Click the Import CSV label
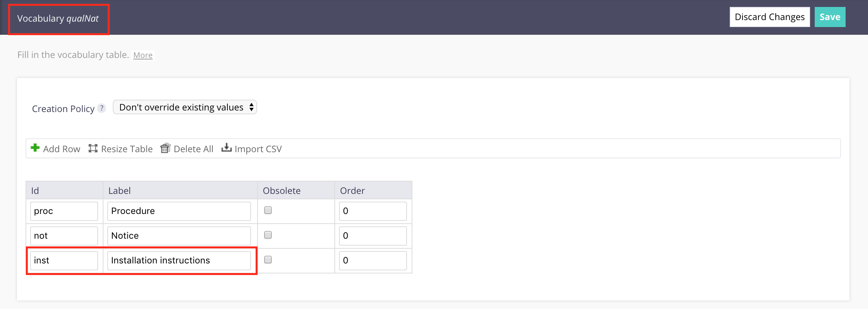The height and width of the screenshot is (309, 868). point(258,149)
